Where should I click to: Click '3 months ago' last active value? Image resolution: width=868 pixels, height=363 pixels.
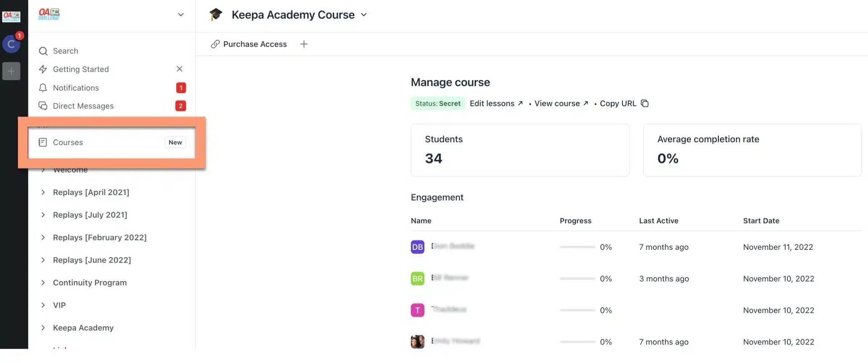pyautogui.click(x=664, y=279)
